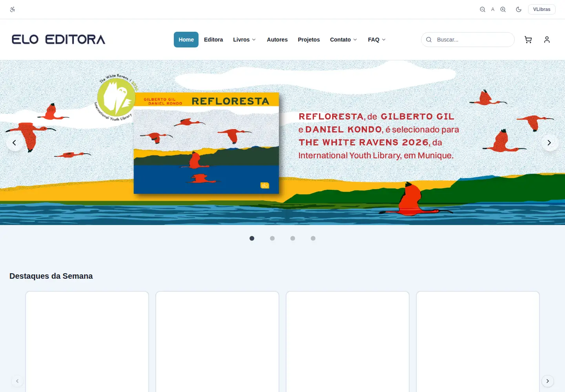The height and width of the screenshot is (392, 565).
Task: Advance Destaques da Semana carousel to next
Action: (x=548, y=381)
